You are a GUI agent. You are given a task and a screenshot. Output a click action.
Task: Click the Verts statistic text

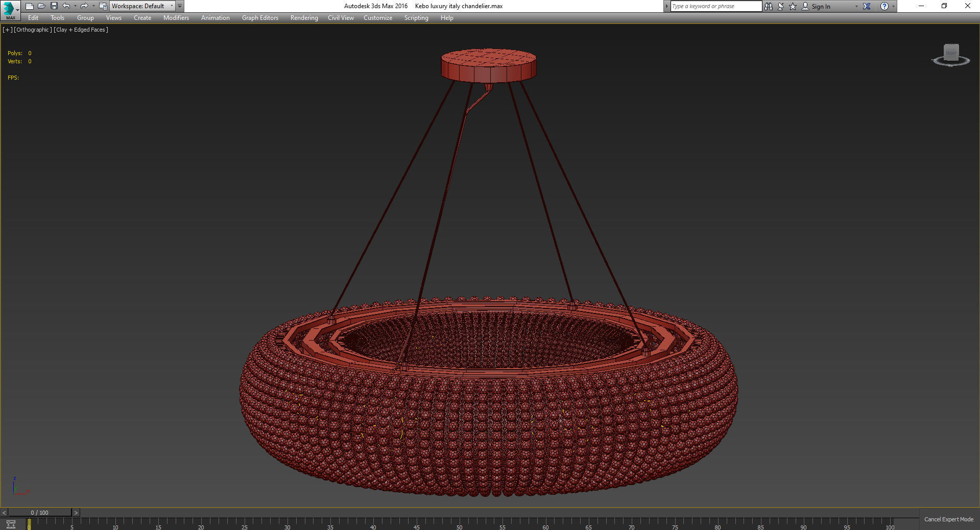pos(19,61)
